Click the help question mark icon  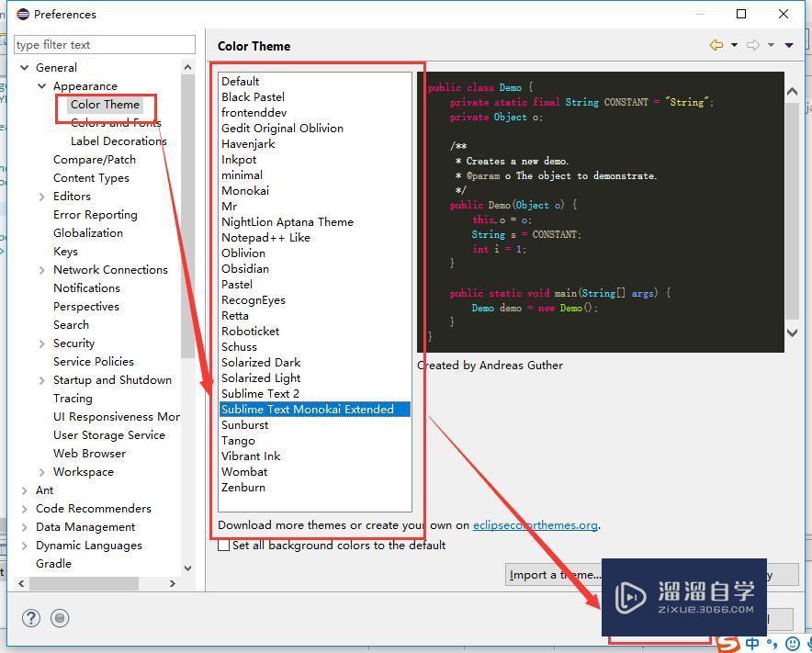(31, 618)
